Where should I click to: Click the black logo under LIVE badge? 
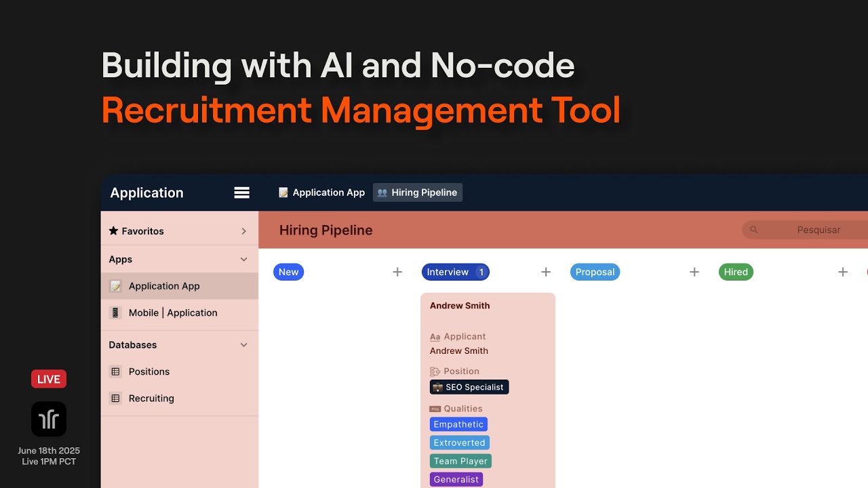pos(49,419)
